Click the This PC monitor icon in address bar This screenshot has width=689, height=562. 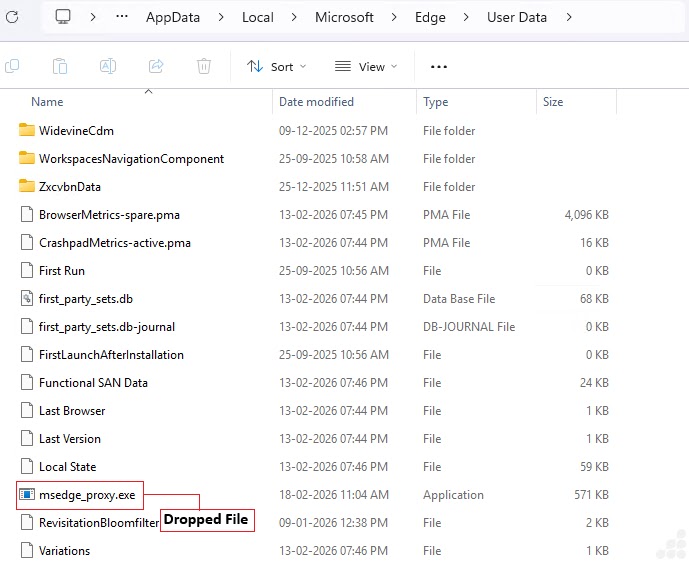point(63,17)
